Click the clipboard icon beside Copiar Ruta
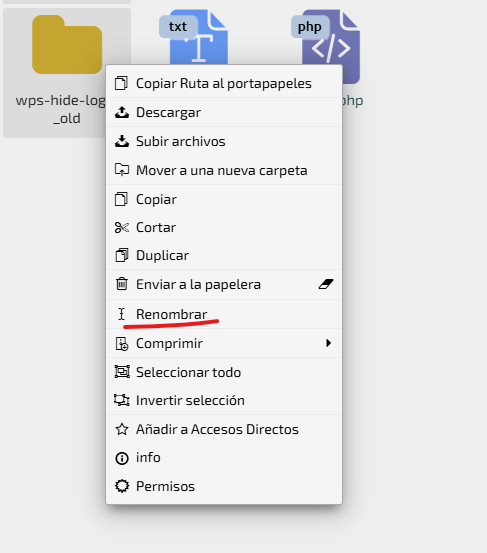This screenshot has width=487, height=553. (x=121, y=83)
